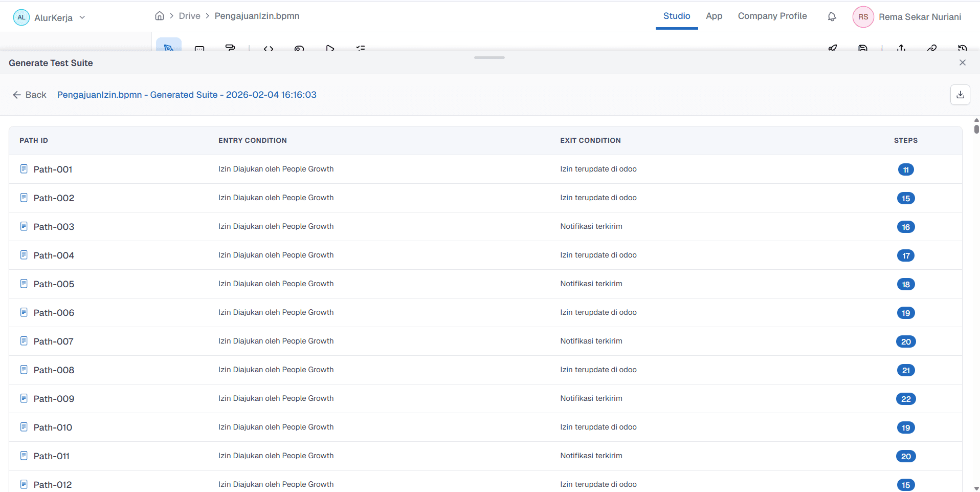This screenshot has width=980, height=492.
Task: Click the version history icon
Action: (963, 48)
